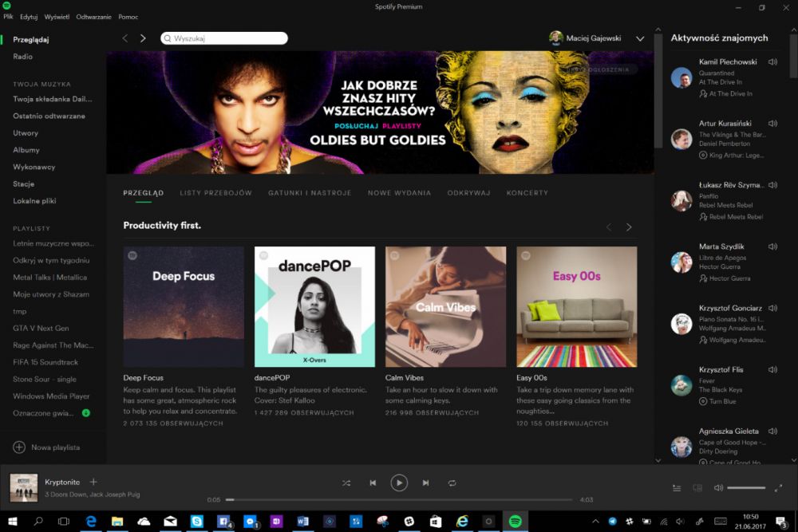
Task: Click the Spotify taskbar icon
Action: pos(515,522)
